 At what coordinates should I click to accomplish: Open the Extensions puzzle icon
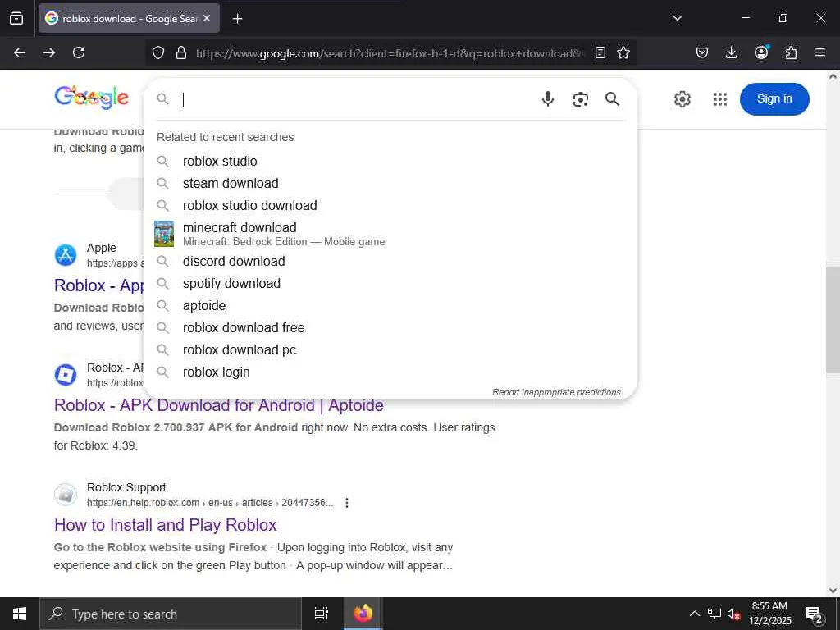(x=791, y=52)
